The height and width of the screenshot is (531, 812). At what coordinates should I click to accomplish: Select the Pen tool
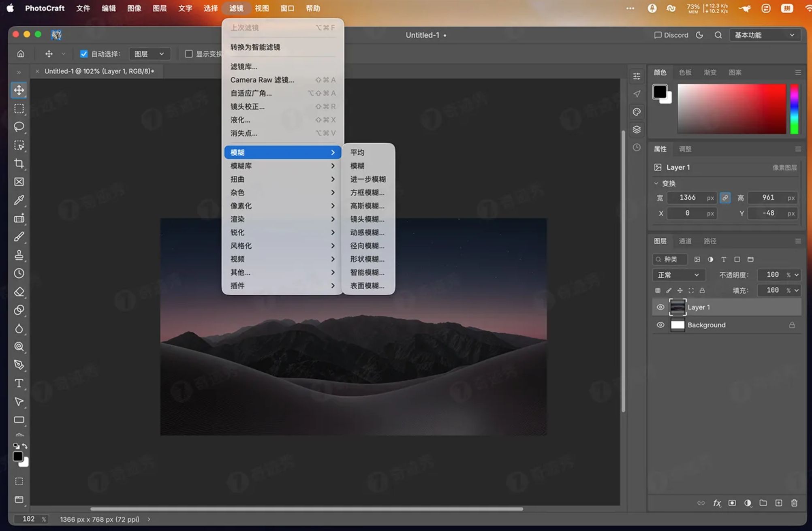pos(19,365)
